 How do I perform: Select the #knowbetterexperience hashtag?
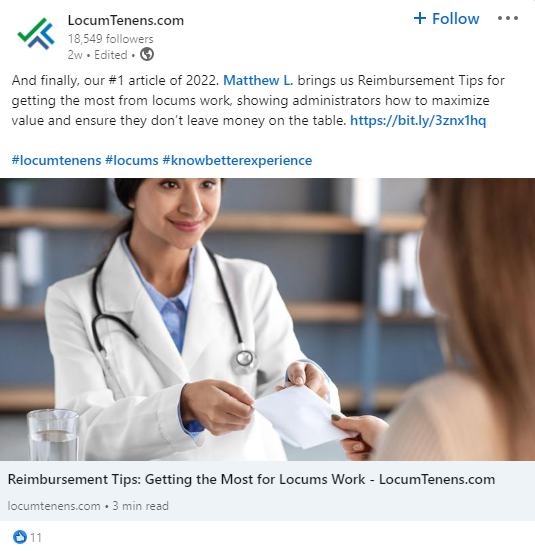click(237, 161)
